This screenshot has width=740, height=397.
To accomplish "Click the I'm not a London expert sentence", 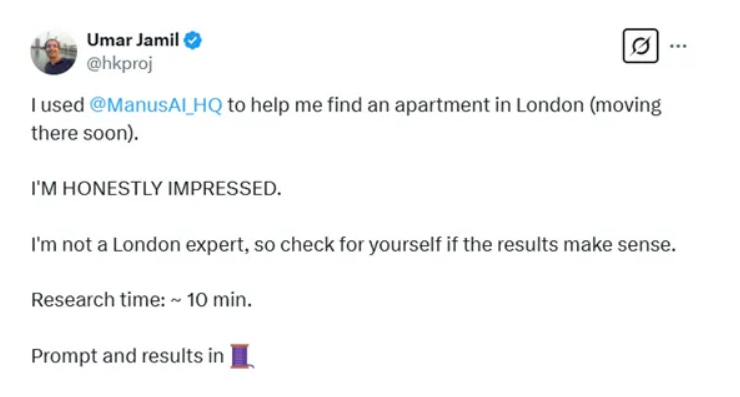I will 353,245.
